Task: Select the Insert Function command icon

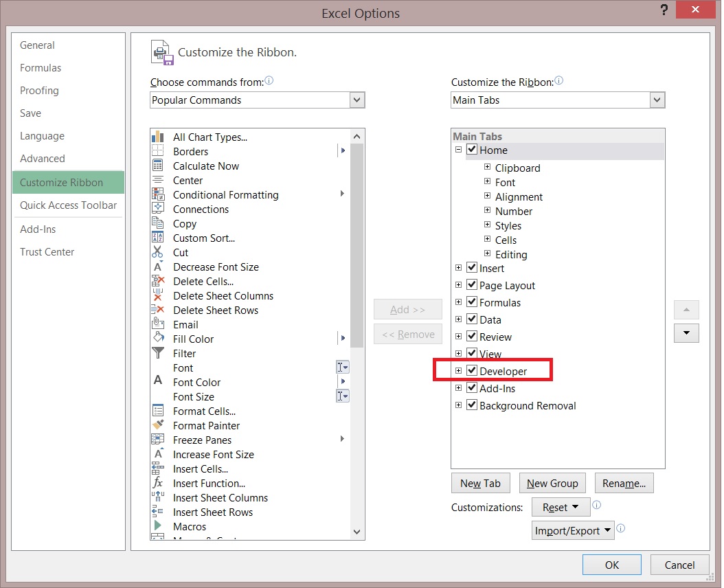Action: click(x=159, y=483)
